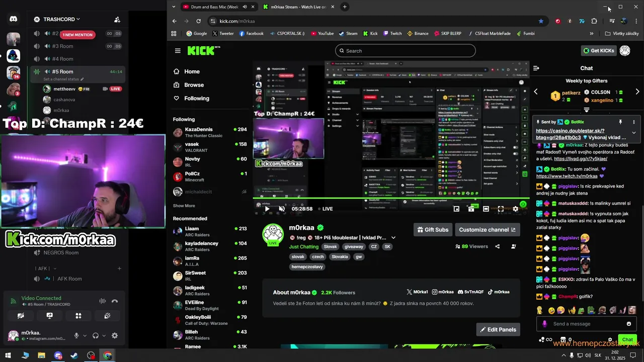Click green Chat send button
The image size is (644, 362).
coord(627,340)
